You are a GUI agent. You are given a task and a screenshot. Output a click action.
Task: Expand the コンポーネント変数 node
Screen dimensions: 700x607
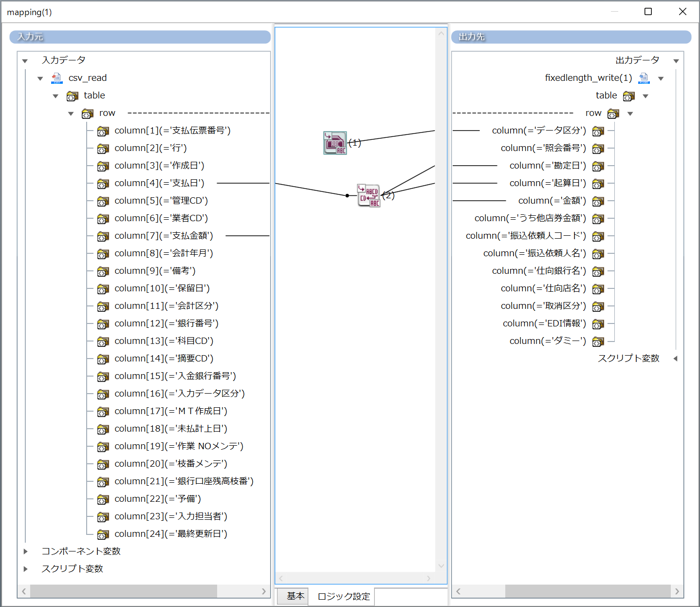(x=26, y=551)
